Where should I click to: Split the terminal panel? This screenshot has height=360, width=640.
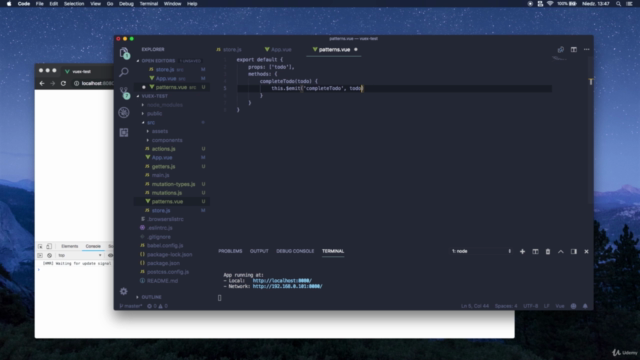click(x=535, y=251)
